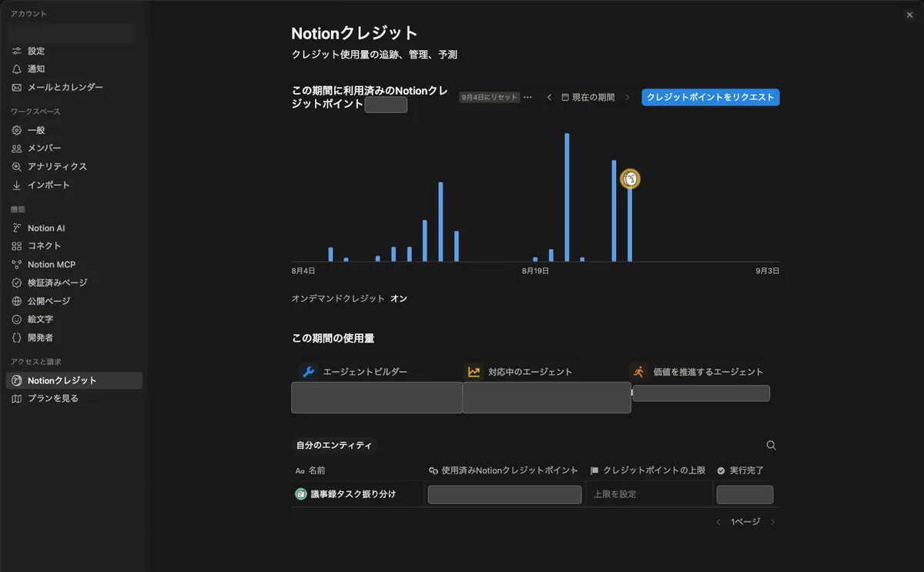Go to previous table page

[718, 522]
